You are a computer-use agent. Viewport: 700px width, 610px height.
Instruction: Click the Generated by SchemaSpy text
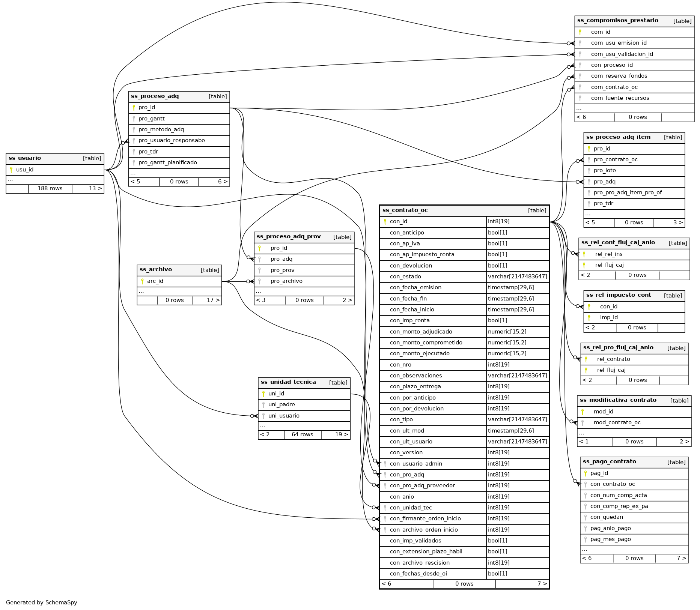click(x=42, y=602)
